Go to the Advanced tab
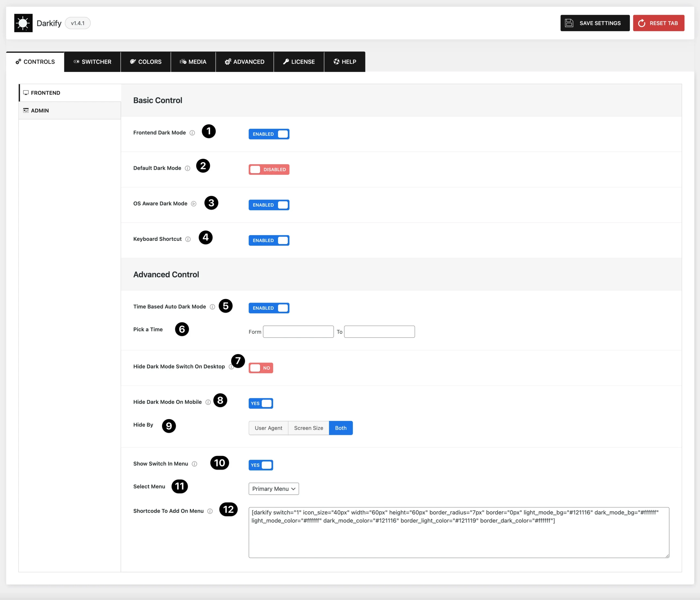700x600 pixels. (245, 62)
